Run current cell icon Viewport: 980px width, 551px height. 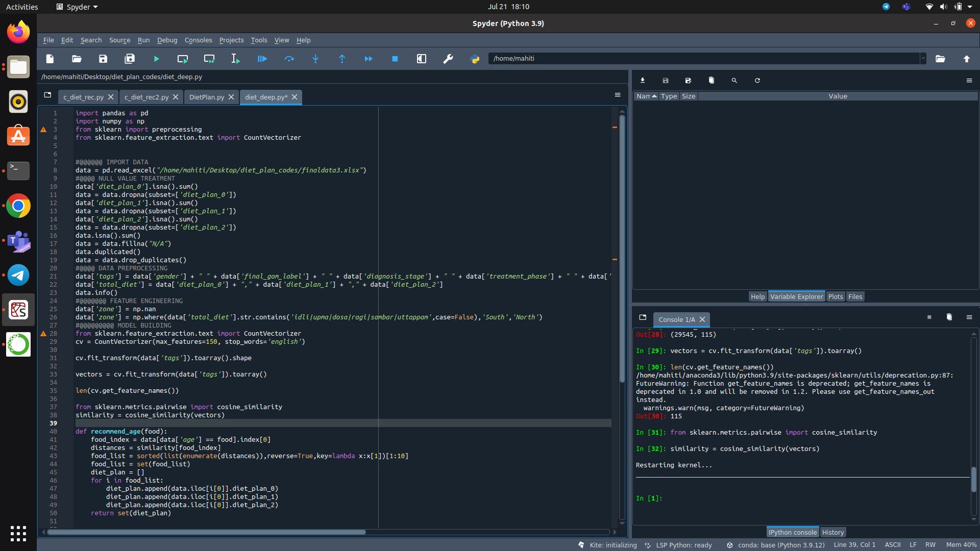(183, 59)
